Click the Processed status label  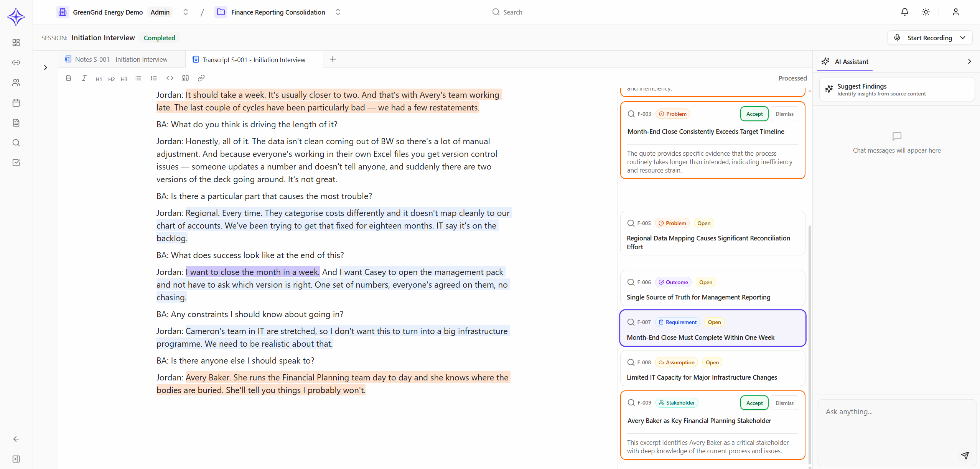click(x=792, y=78)
